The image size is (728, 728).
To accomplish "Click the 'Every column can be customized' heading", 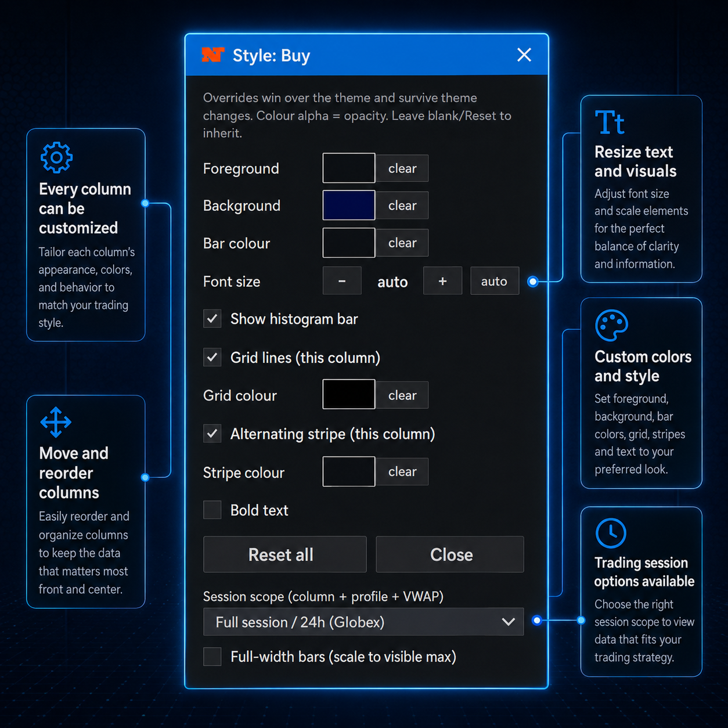I will [85, 208].
